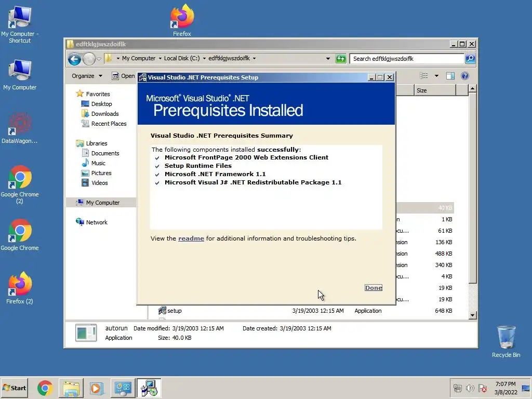
Task: Expand the dropdown arrow before My Computer breadcrumb
Action: pos(118,58)
